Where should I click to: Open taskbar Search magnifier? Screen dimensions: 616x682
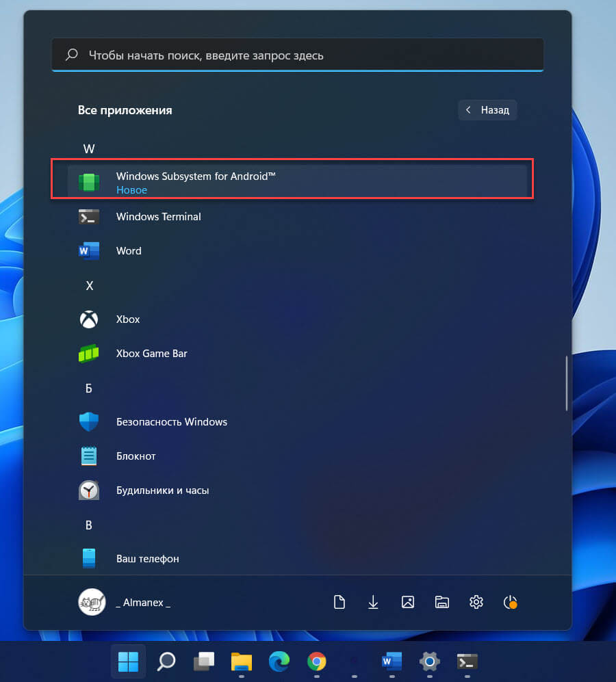166,661
